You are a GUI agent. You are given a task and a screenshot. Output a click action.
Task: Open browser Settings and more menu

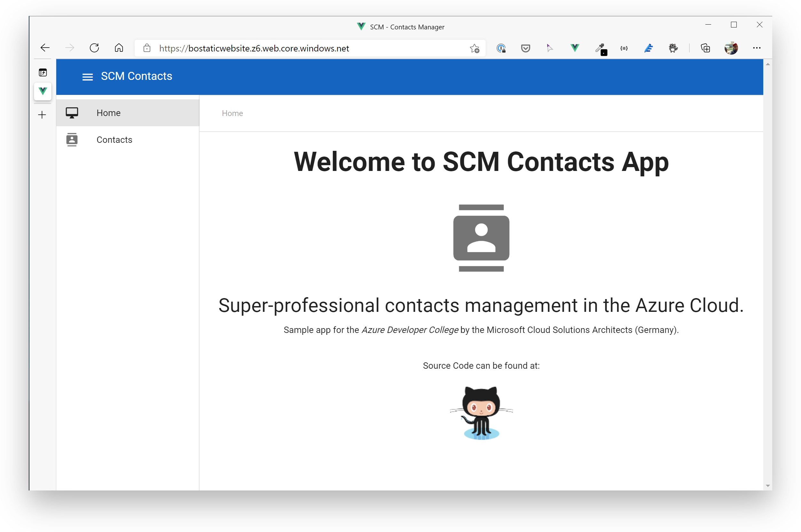[757, 48]
